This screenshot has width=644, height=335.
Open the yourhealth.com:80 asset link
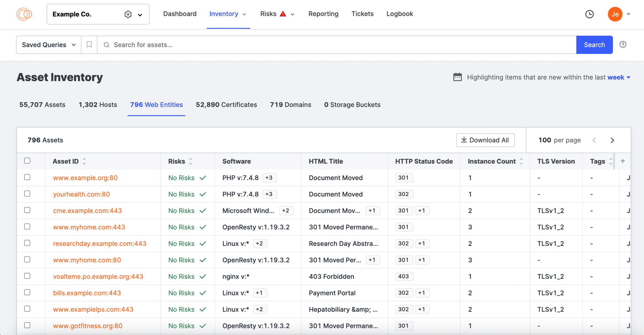[81, 194]
